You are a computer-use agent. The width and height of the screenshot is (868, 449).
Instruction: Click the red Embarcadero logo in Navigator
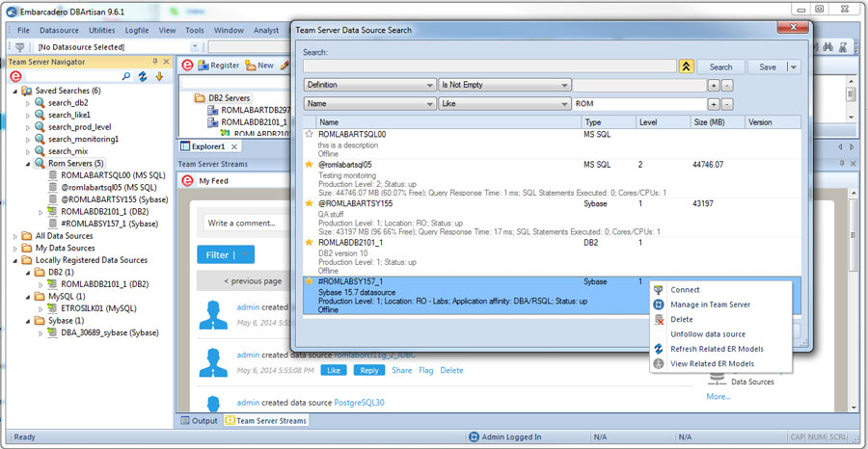click(x=16, y=76)
